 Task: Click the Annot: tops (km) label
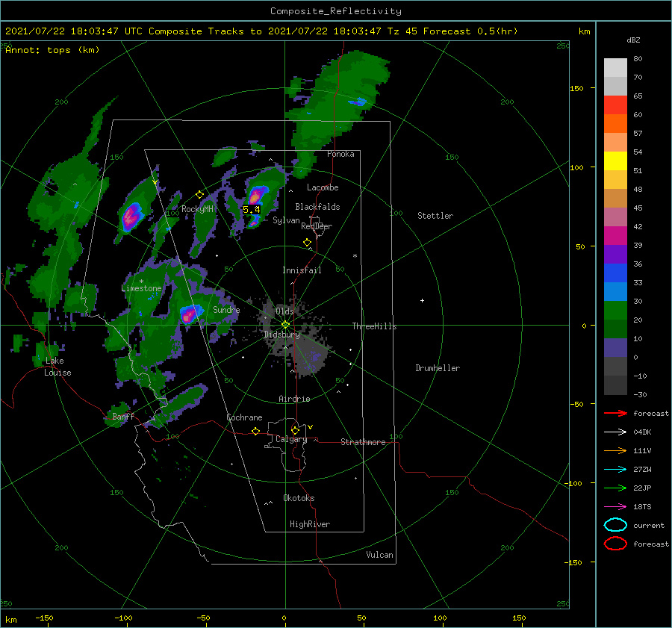point(52,50)
